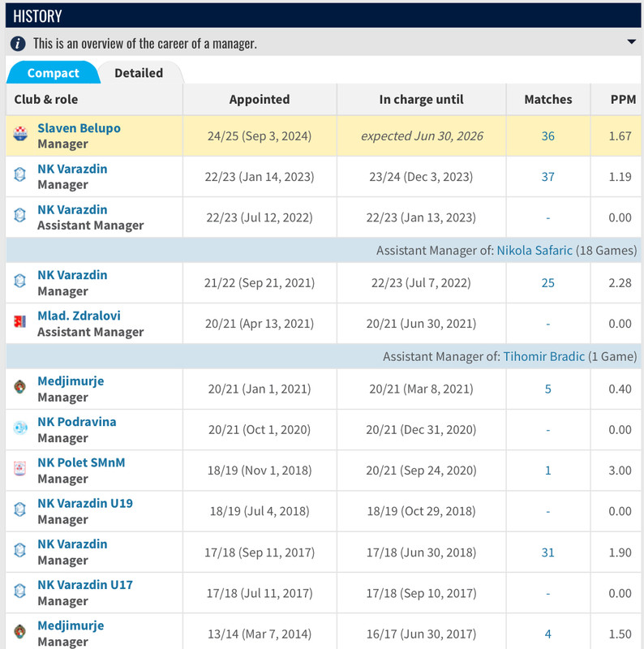Click the NK Podravina club crest

(20, 428)
